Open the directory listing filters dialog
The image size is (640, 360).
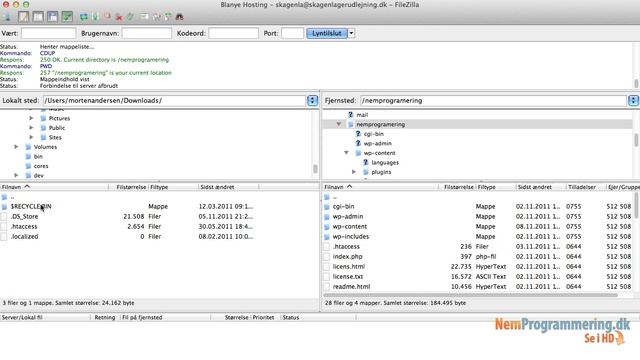tap(144, 17)
